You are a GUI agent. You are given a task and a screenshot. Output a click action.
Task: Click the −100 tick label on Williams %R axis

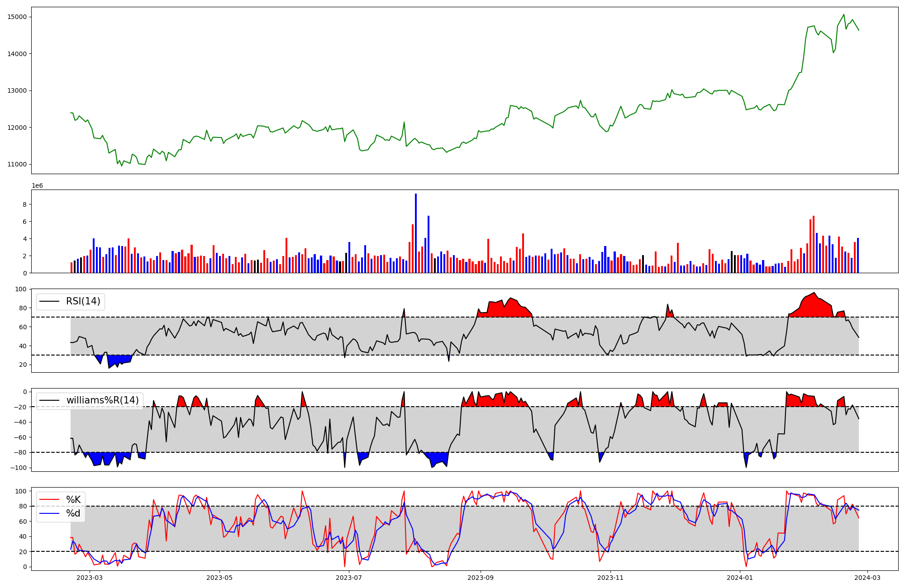18,468
